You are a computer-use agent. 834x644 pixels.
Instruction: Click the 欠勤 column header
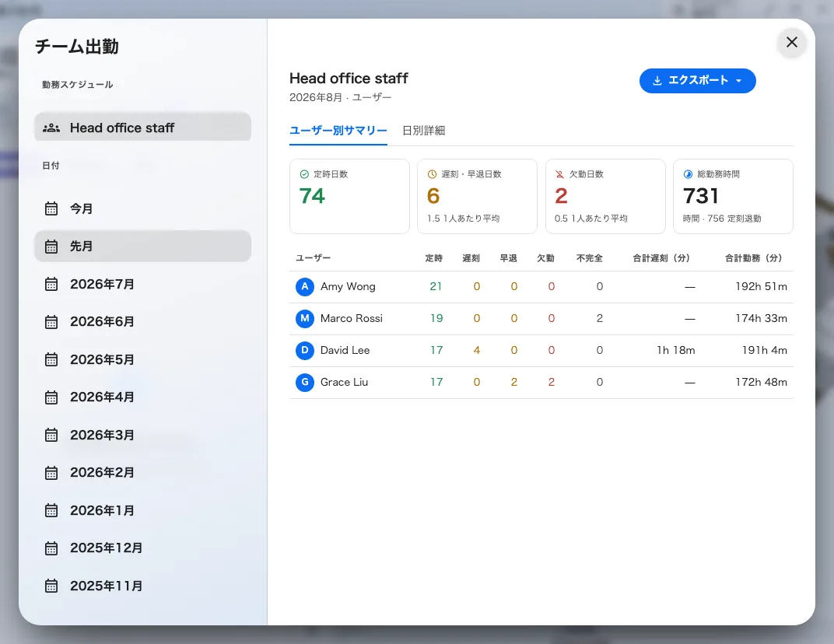(545, 258)
